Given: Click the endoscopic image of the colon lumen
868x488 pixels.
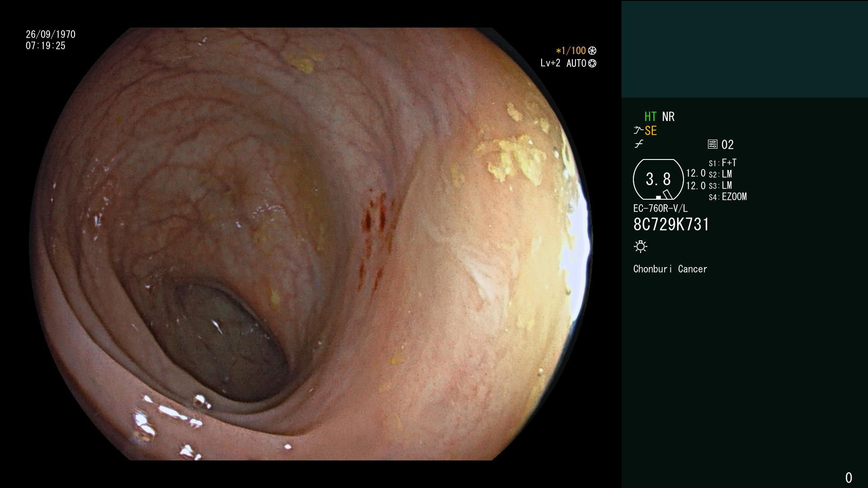Looking at the screenshot, I should coord(311,244).
